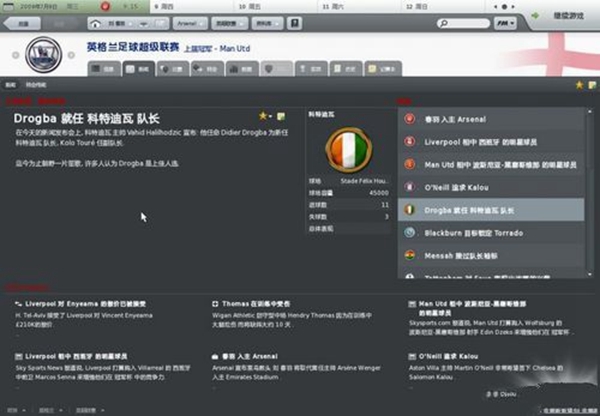Image resolution: width=600 pixels, height=416 pixels.
Task: Open the league tab with yellow notepad icon
Action: click(x=383, y=69)
